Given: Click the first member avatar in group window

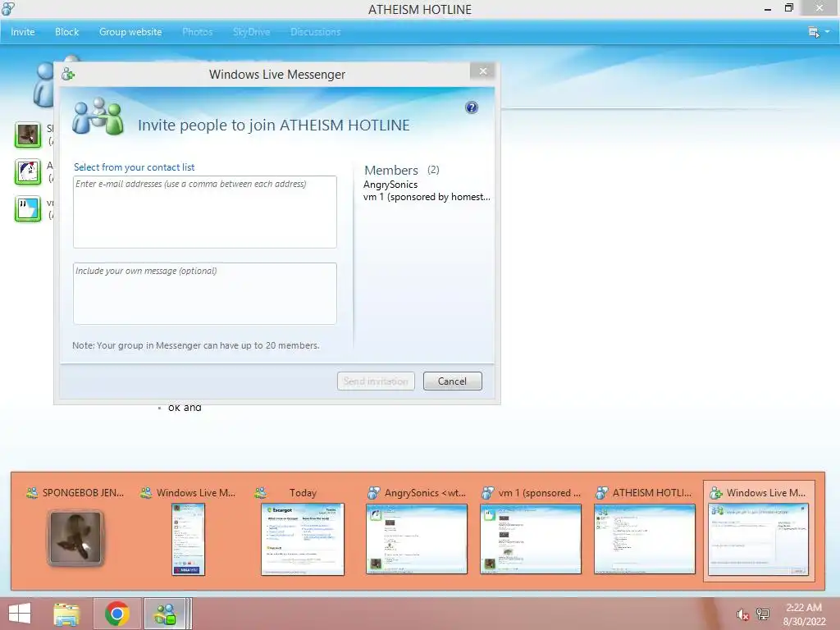Looking at the screenshot, I should click(28, 135).
